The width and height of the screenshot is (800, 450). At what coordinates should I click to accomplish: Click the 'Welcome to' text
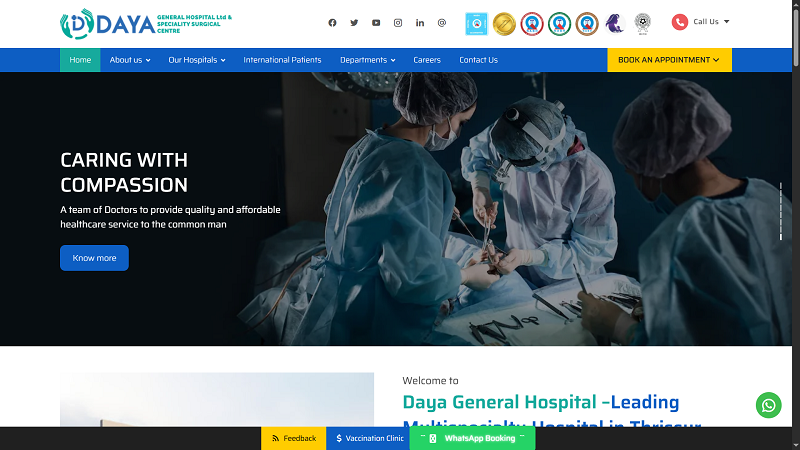click(x=430, y=381)
